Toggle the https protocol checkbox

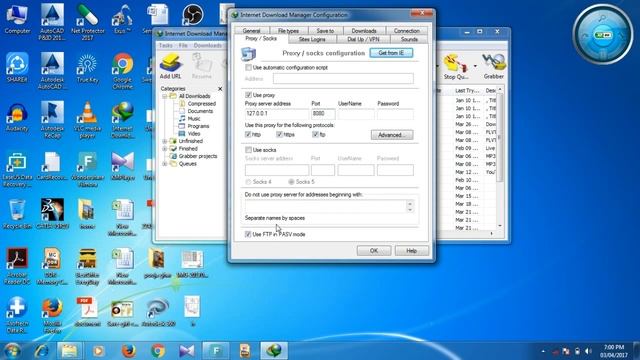(279, 134)
